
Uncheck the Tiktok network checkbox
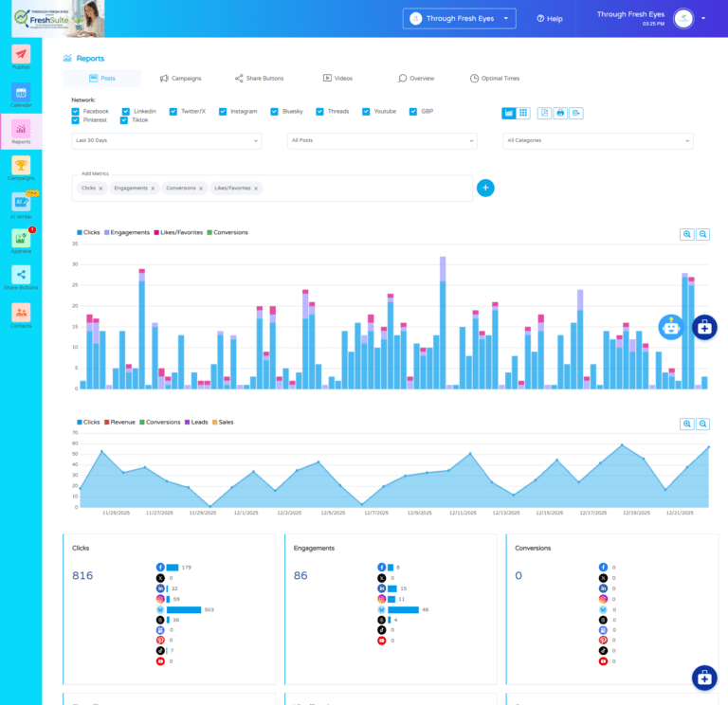[x=124, y=120]
